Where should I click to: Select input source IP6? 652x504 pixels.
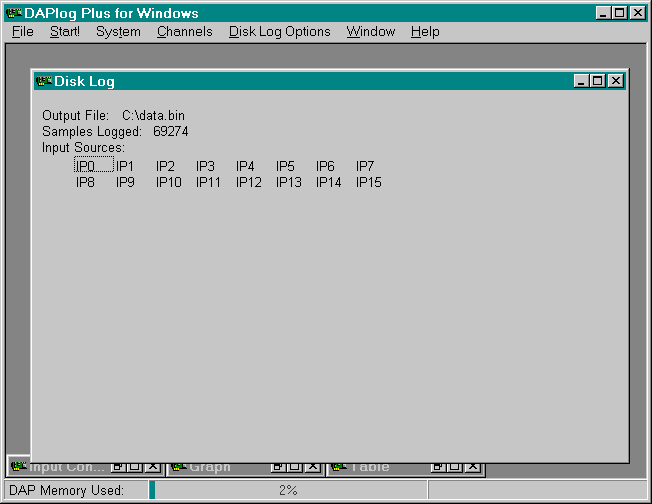coord(325,166)
